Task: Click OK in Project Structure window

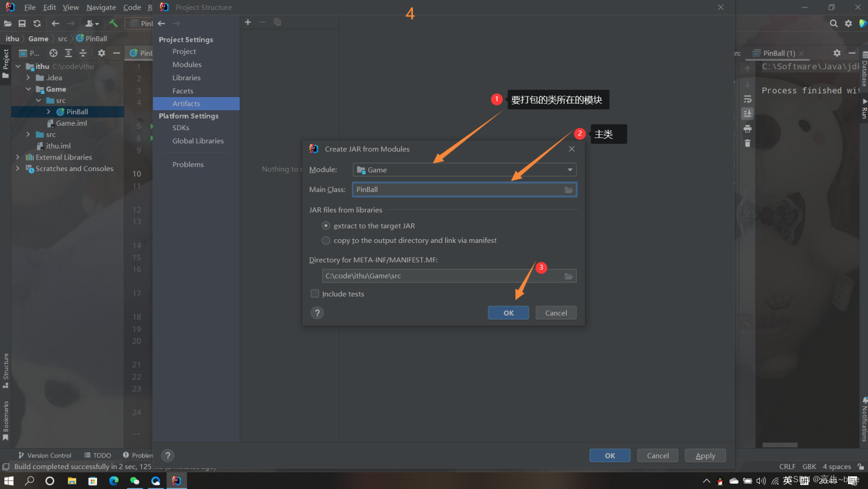Action: [x=609, y=456]
